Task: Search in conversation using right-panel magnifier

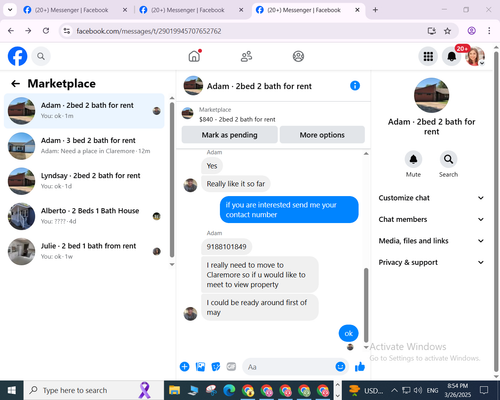Action: click(448, 159)
